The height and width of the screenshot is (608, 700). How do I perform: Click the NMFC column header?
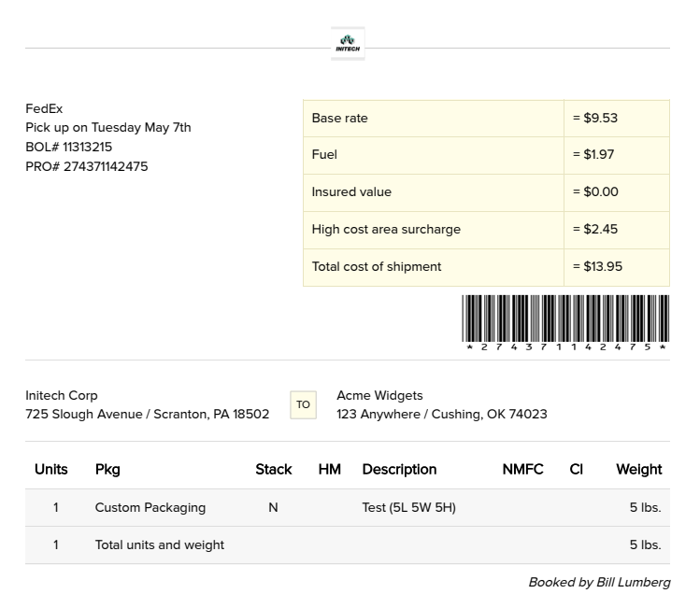pos(522,469)
